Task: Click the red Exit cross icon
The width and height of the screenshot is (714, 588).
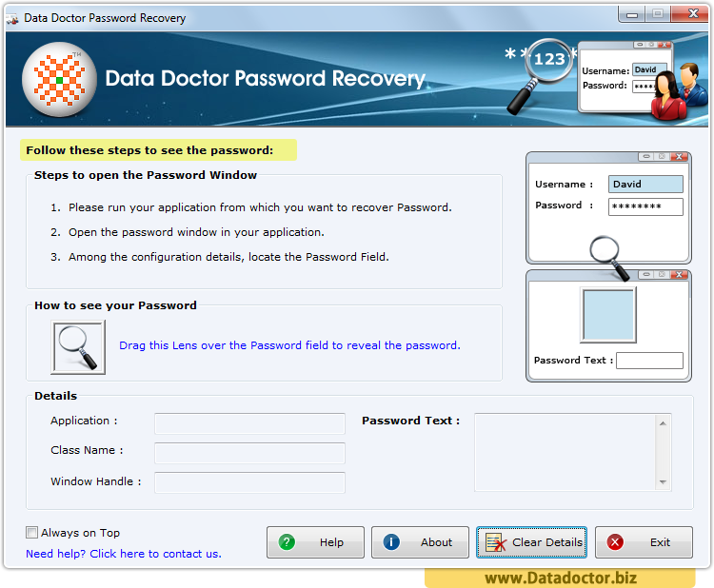Action: tap(615, 542)
